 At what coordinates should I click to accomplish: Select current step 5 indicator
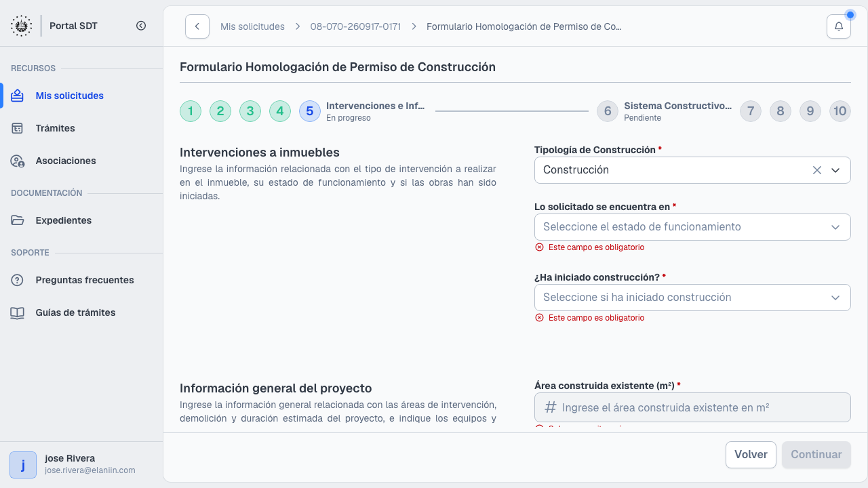(x=310, y=111)
